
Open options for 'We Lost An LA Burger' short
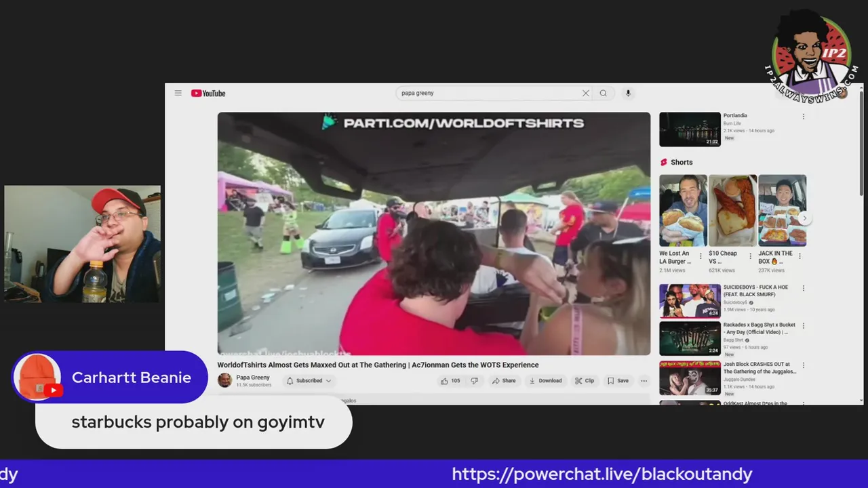click(x=701, y=256)
